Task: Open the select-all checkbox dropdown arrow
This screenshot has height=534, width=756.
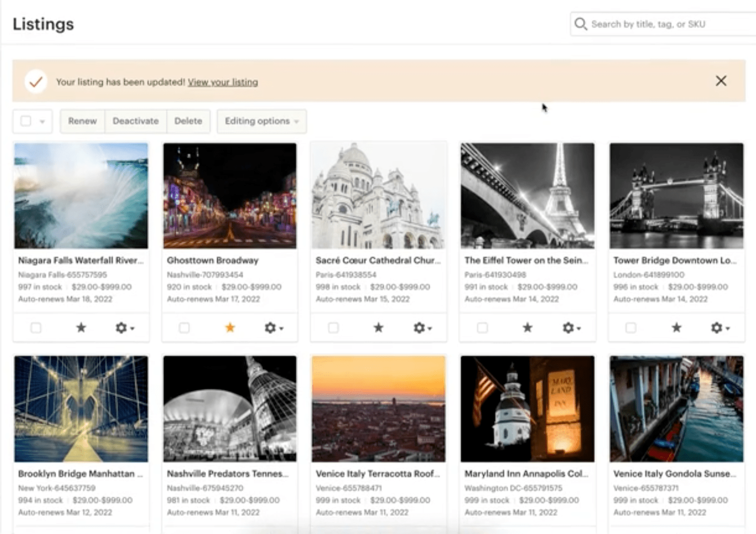Action: click(x=42, y=122)
